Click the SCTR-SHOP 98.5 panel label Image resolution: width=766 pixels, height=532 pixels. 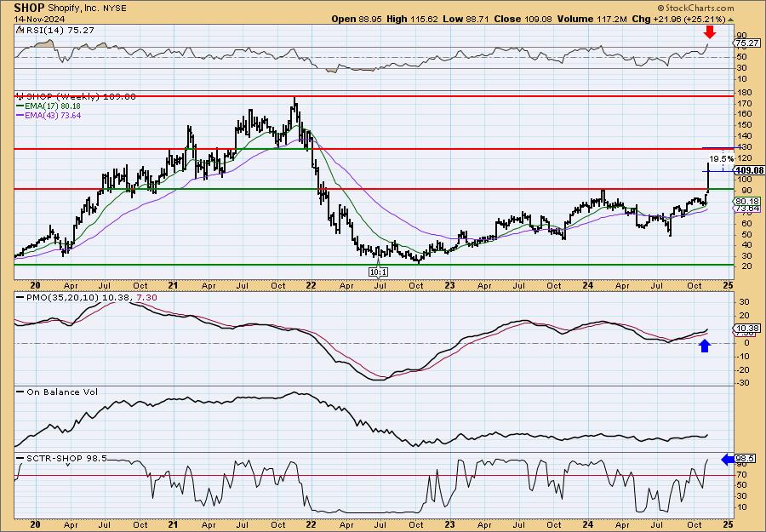(66, 459)
